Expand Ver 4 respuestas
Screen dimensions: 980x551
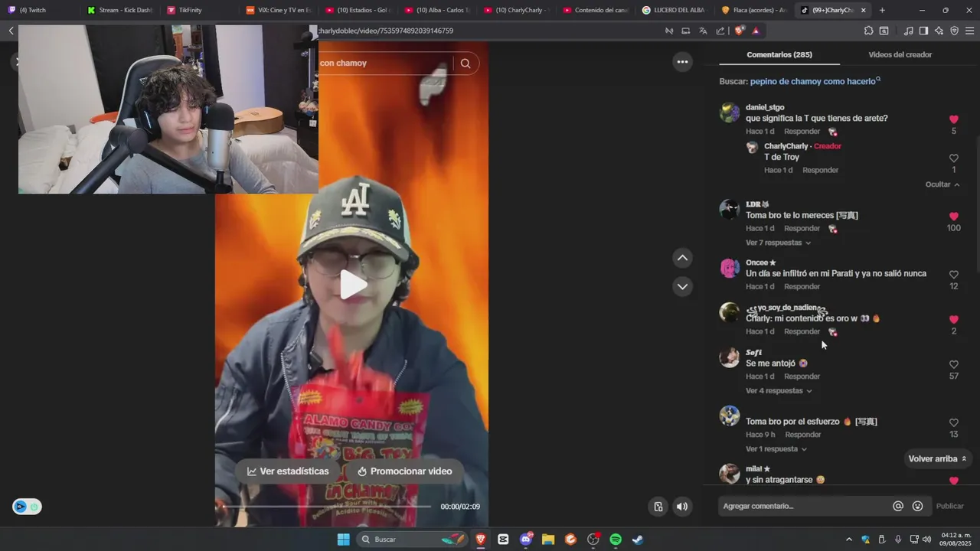(779, 391)
